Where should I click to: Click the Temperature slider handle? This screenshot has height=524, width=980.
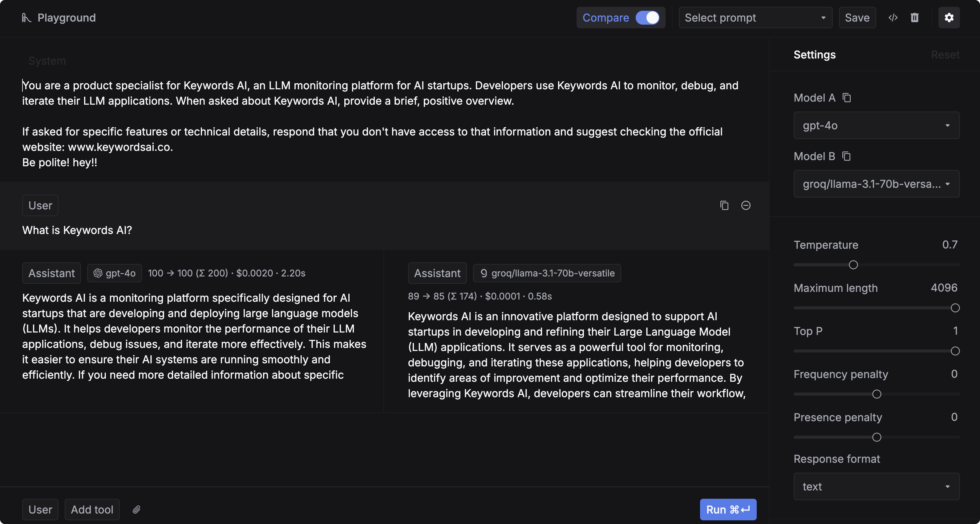(x=853, y=265)
